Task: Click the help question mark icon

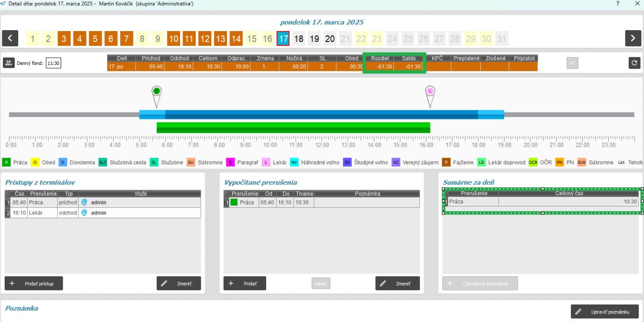Action: click(619, 4)
